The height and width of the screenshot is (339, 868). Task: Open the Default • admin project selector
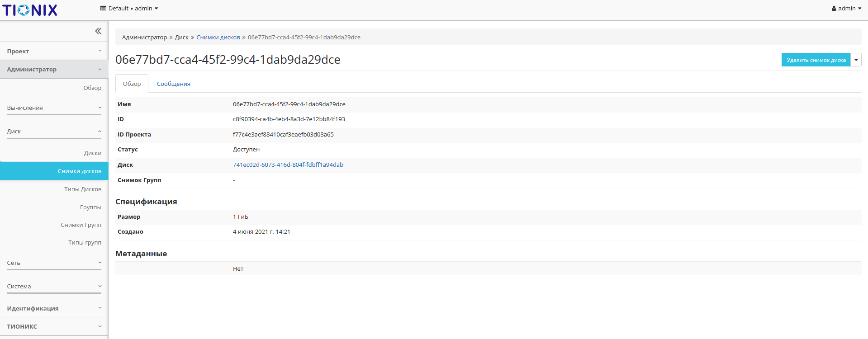click(x=129, y=8)
